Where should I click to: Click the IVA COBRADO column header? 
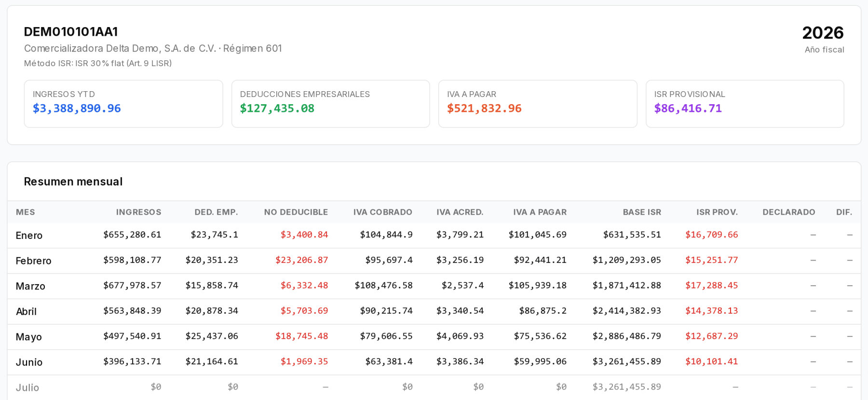click(x=383, y=212)
